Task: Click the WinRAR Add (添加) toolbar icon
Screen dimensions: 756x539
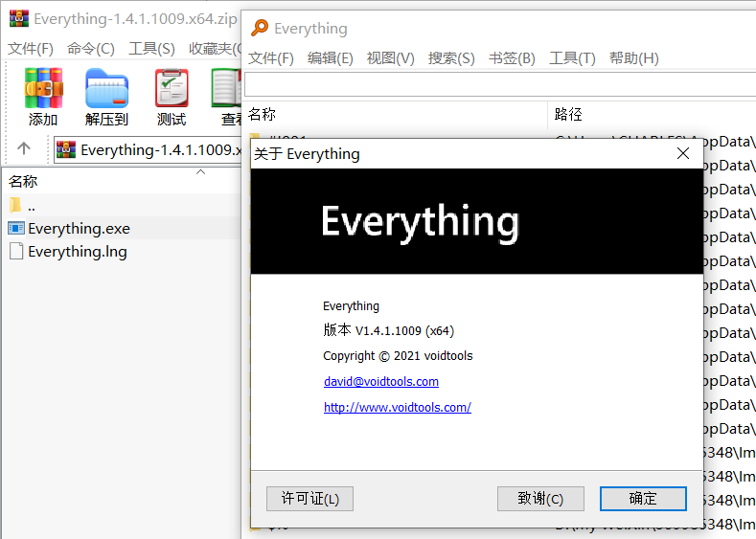Action: click(43, 88)
